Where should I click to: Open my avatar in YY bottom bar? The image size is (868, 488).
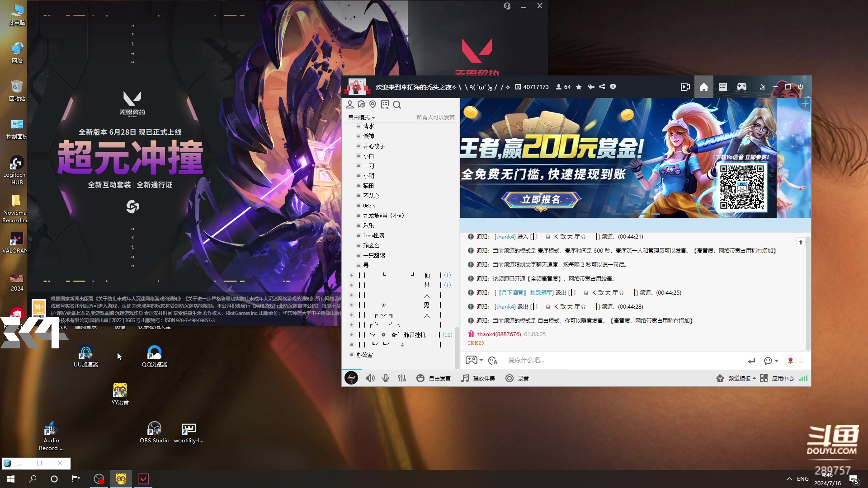click(351, 378)
